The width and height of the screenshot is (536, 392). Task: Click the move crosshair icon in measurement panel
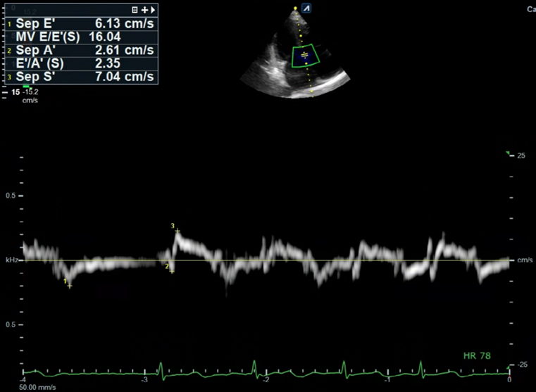[144, 10]
